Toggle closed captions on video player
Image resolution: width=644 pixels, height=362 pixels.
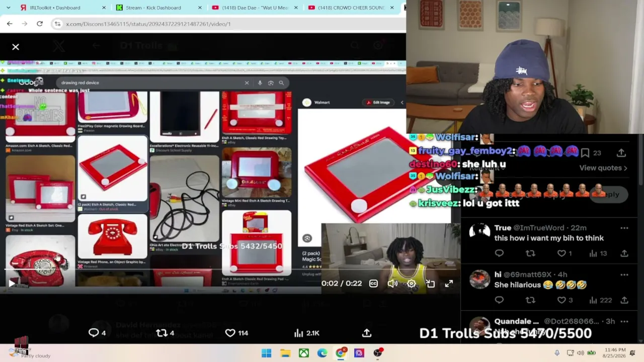373,284
